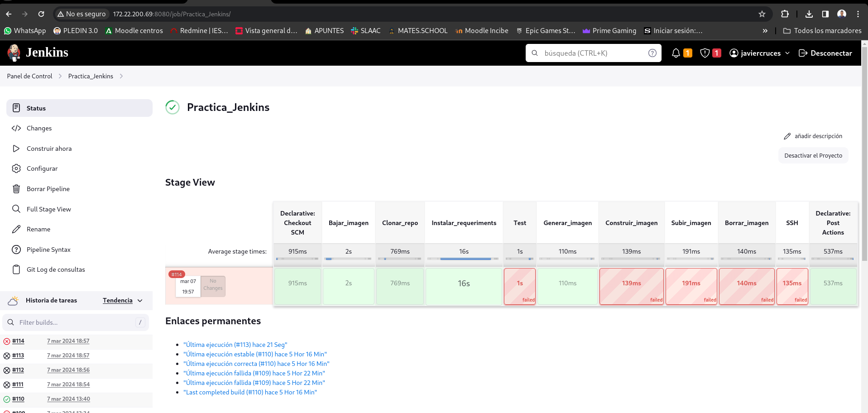
Task: Focus the búsqueda (CTRL+K) search field
Action: coord(593,53)
